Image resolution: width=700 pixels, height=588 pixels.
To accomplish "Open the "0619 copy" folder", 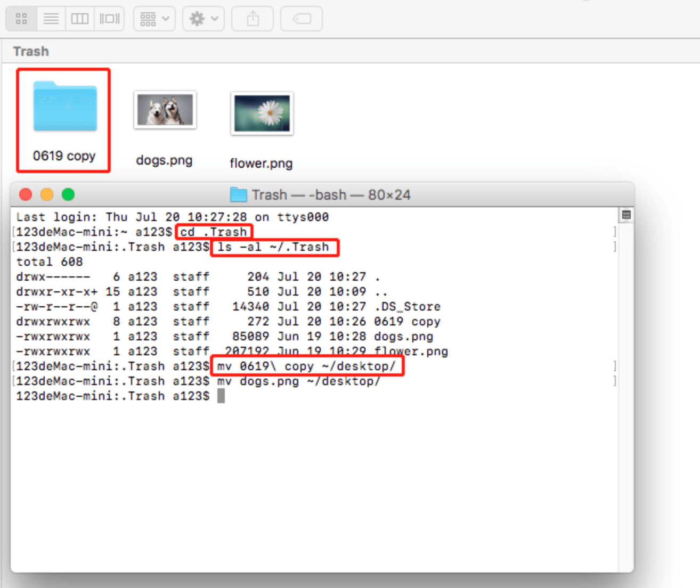I will point(64,108).
